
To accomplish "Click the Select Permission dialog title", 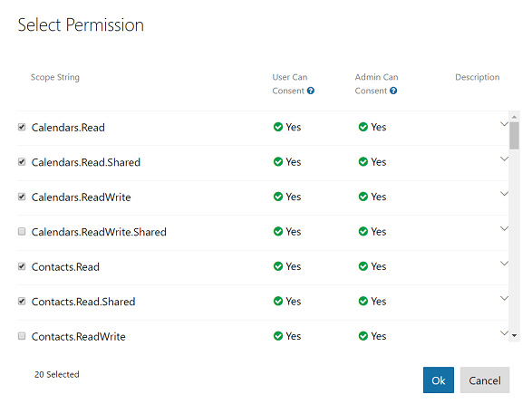I will tap(81, 24).
